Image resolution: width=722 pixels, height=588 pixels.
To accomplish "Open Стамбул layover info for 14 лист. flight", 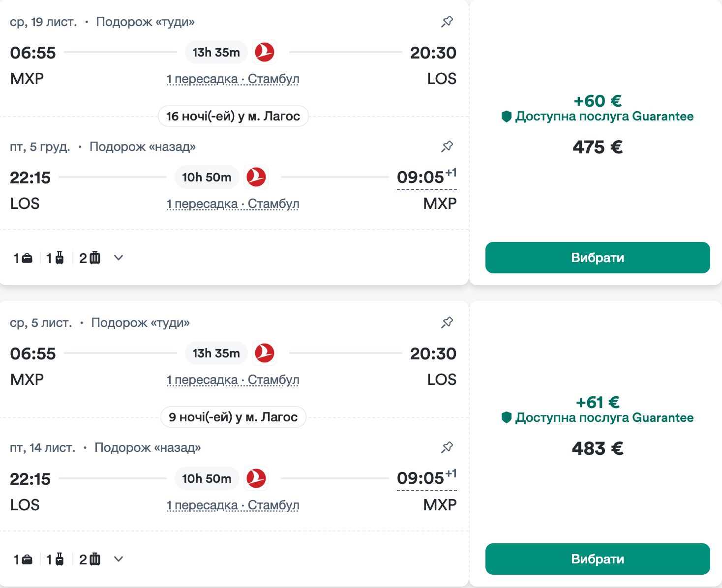I will point(233,505).
